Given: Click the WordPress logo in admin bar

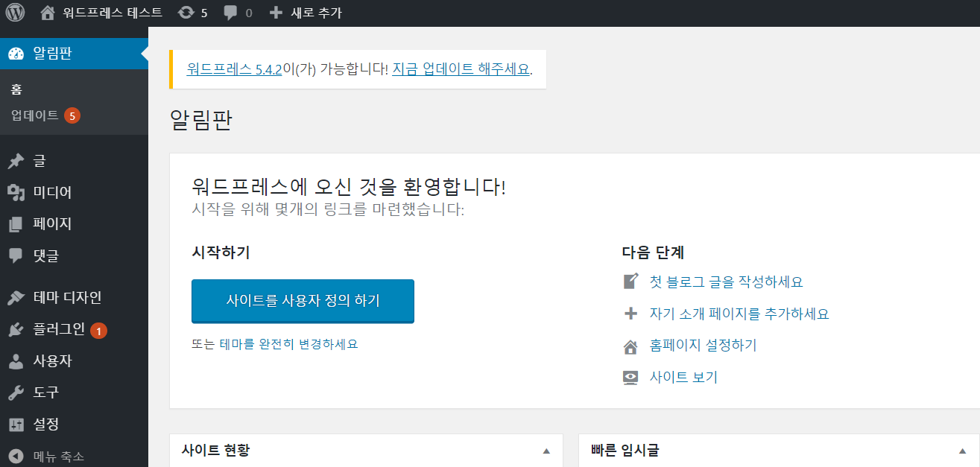Looking at the screenshot, I should 14,12.
